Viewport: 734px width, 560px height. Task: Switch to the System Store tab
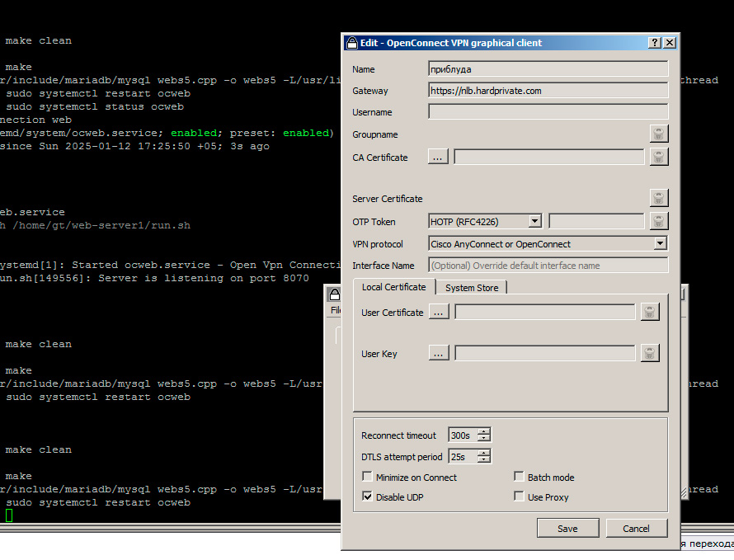tap(472, 288)
